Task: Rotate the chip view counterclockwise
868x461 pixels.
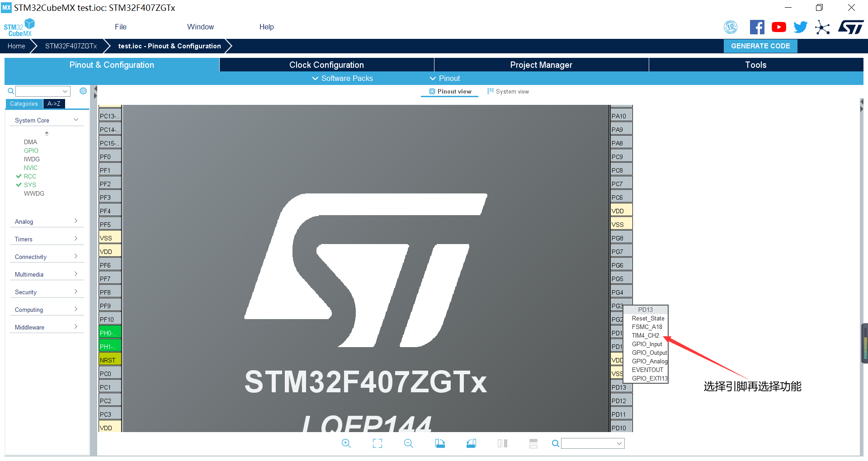Action: 471,443
